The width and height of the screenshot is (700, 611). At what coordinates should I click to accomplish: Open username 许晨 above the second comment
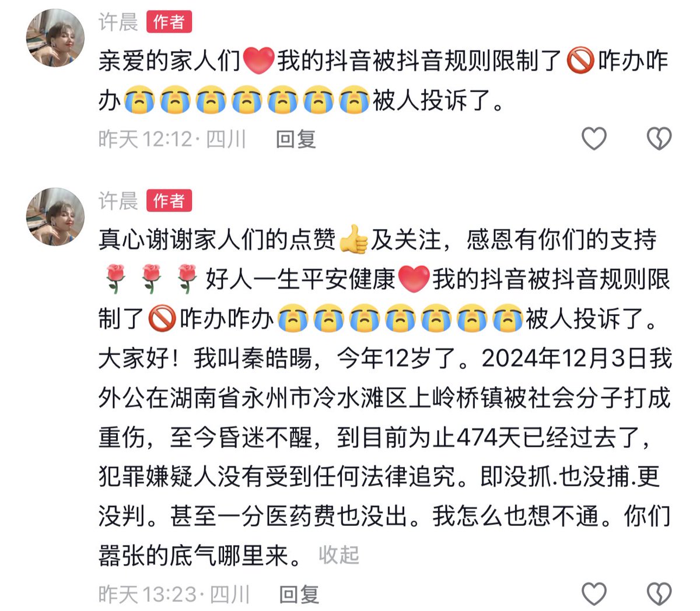[x=118, y=201]
